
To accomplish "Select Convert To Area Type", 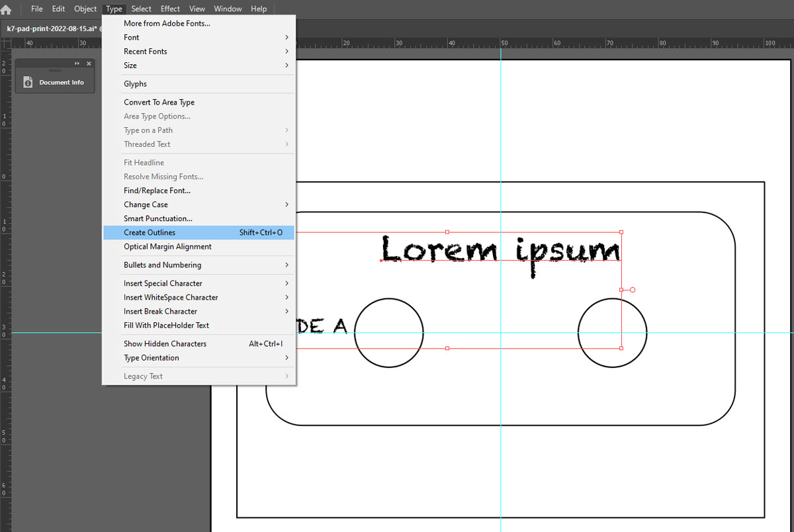I will (x=159, y=103).
